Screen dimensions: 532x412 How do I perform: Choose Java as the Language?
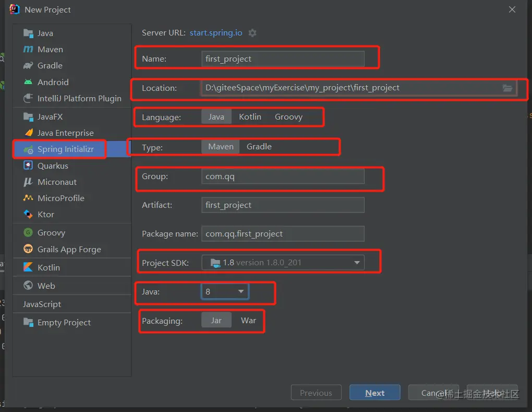pyautogui.click(x=216, y=117)
